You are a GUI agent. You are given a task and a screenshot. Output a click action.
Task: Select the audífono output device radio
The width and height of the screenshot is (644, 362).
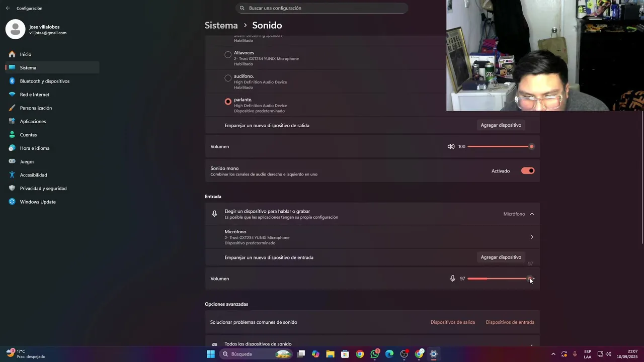[x=228, y=78]
